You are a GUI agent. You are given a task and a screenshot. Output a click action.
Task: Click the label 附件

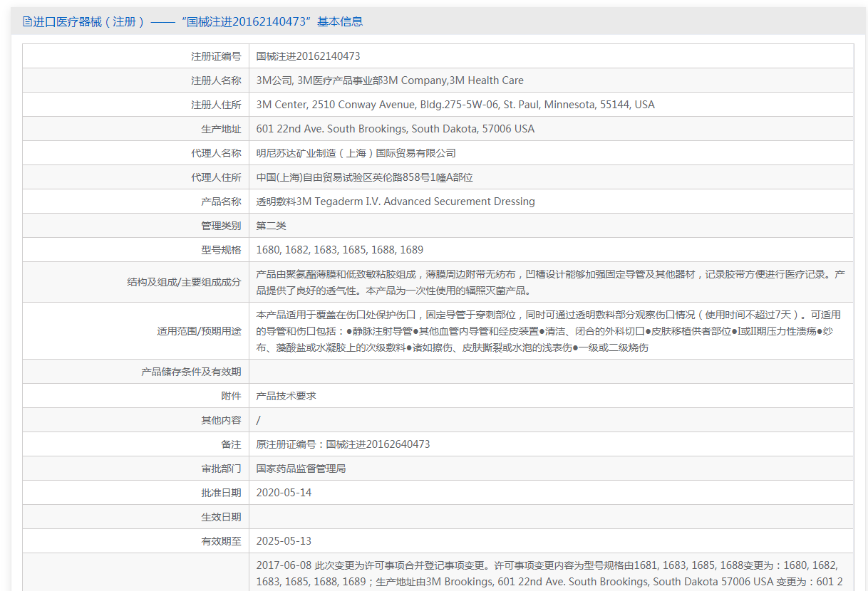[x=231, y=396]
